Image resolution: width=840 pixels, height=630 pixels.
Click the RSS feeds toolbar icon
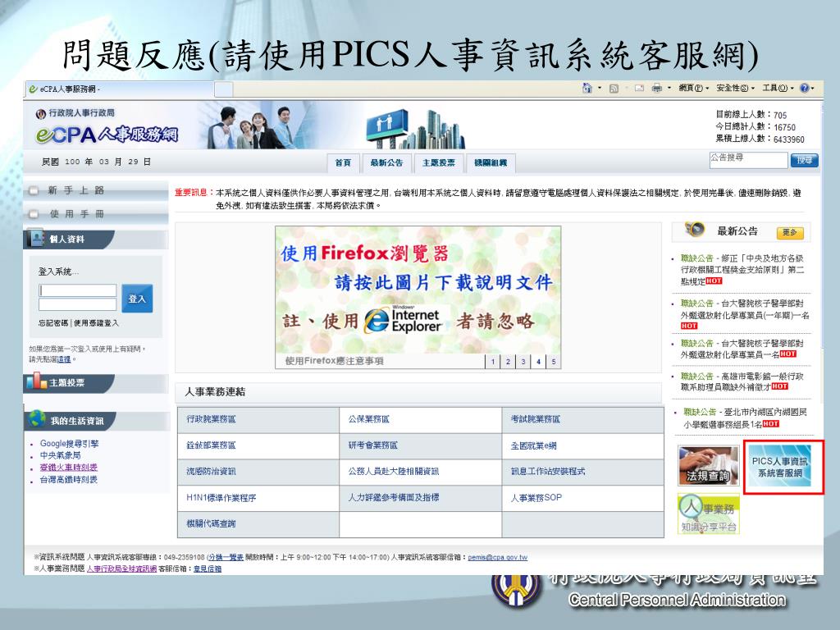click(614, 89)
